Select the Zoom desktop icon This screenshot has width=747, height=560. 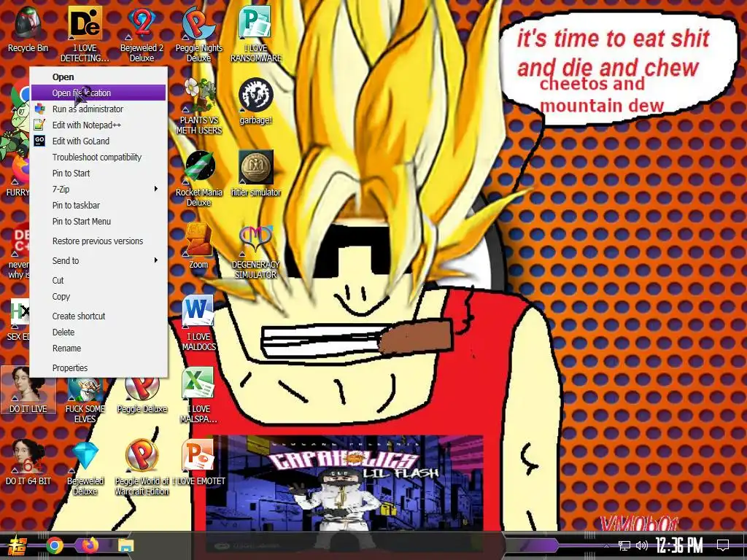pyautogui.click(x=198, y=246)
